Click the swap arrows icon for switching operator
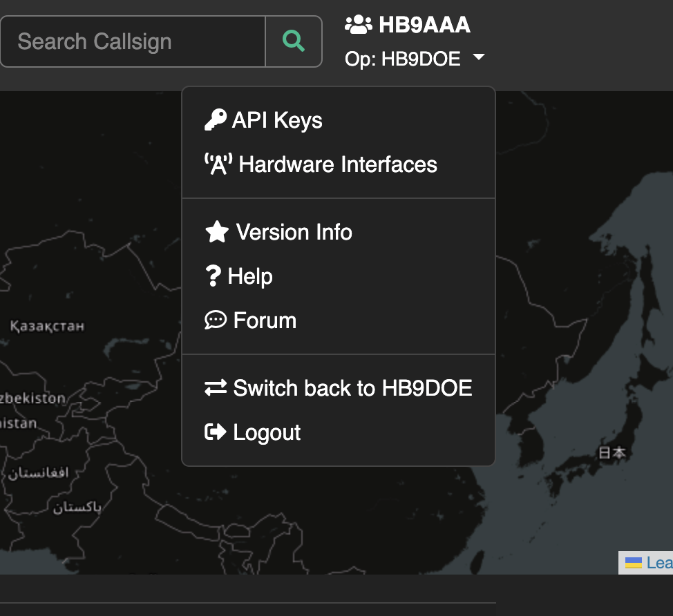673x616 pixels. (x=216, y=388)
